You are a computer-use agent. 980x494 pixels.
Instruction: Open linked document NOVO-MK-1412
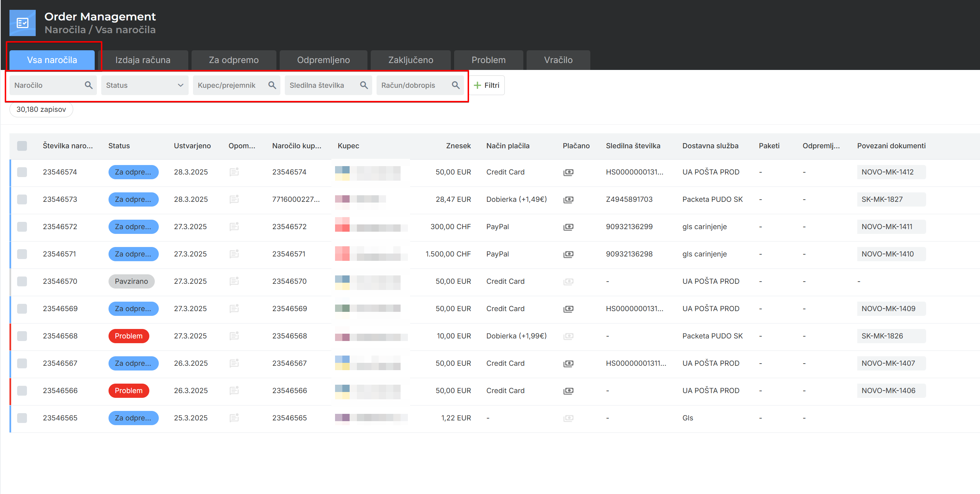click(x=887, y=172)
